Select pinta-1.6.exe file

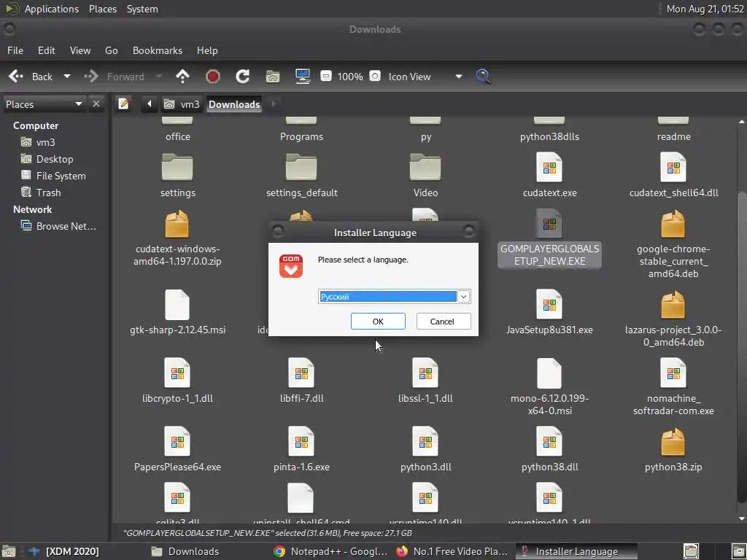[x=301, y=449]
